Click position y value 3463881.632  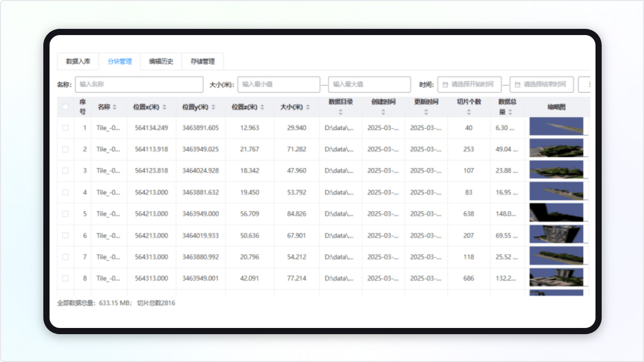200,192
